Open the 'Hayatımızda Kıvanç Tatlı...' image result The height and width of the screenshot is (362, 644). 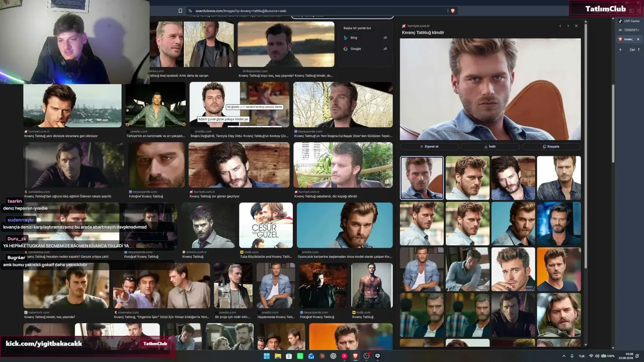point(276,286)
